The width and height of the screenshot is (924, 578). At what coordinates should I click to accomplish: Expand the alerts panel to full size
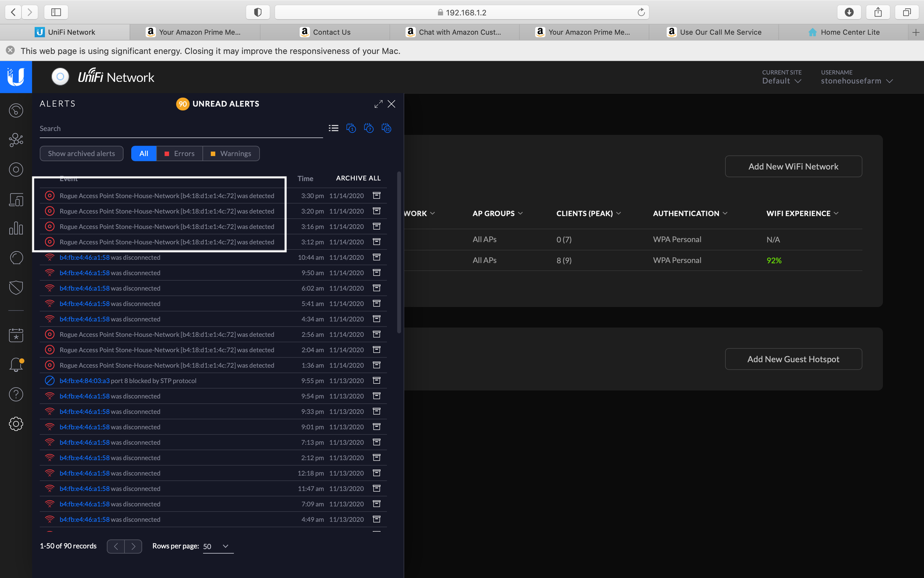378,104
